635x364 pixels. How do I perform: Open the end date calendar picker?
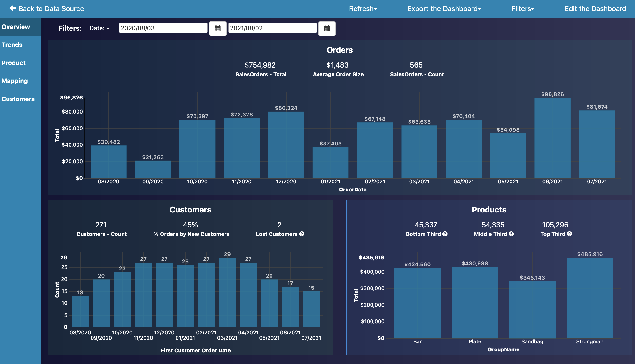tap(327, 29)
